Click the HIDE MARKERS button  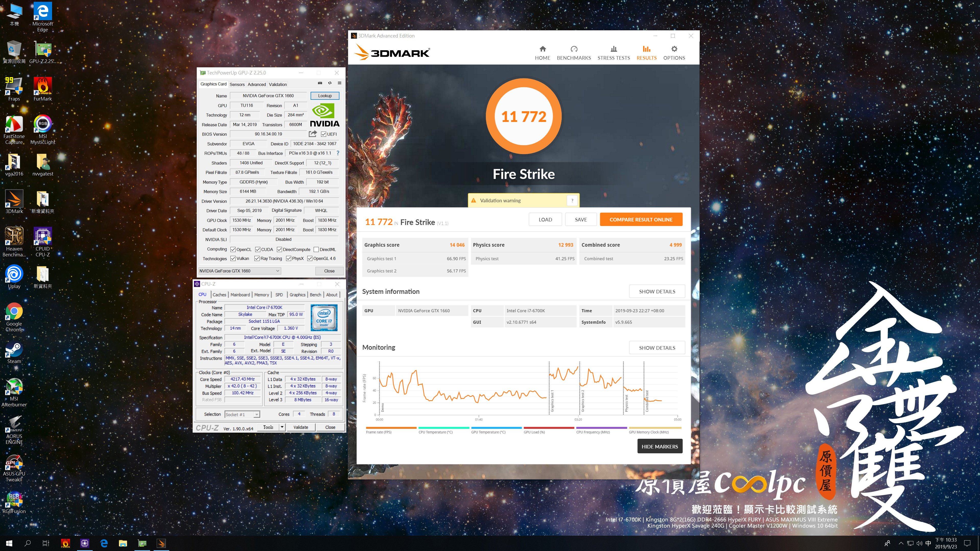[660, 446]
